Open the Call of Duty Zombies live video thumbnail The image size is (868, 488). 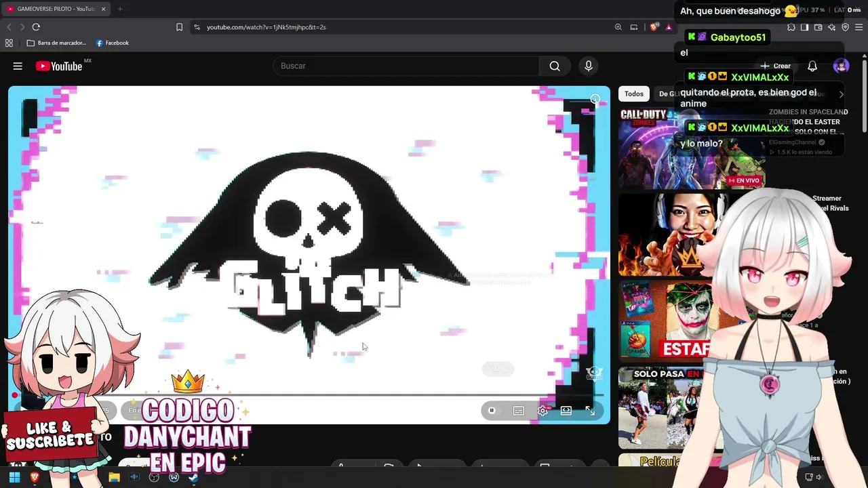coord(692,148)
